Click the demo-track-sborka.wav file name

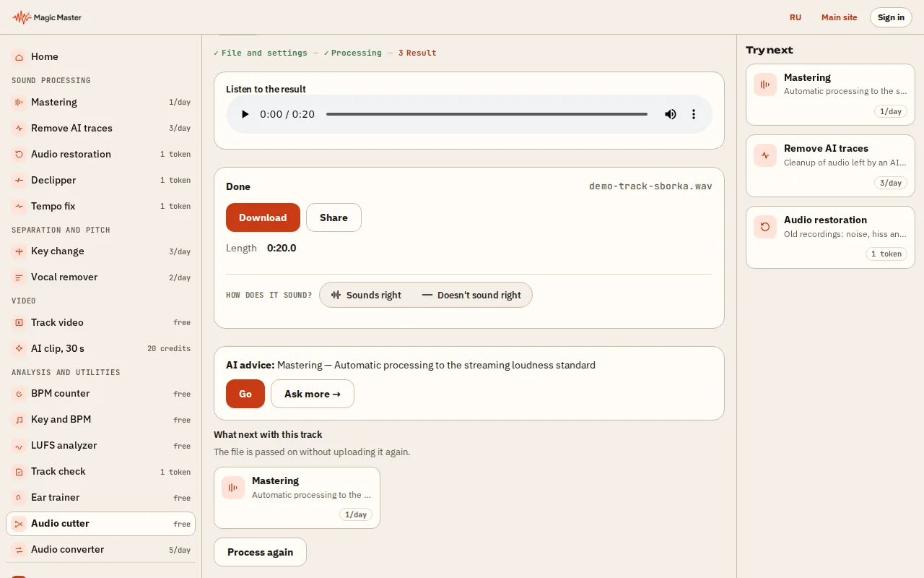point(650,186)
